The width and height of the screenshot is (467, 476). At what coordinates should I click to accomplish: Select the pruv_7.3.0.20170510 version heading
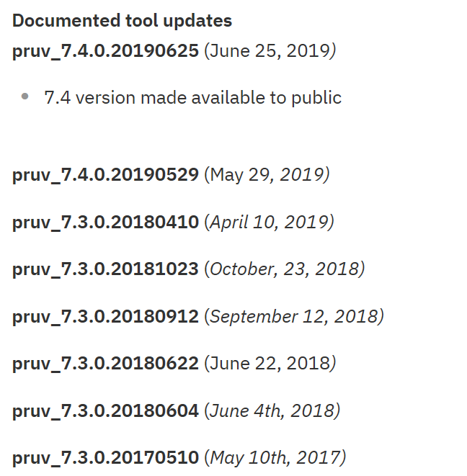pyautogui.click(x=105, y=457)
